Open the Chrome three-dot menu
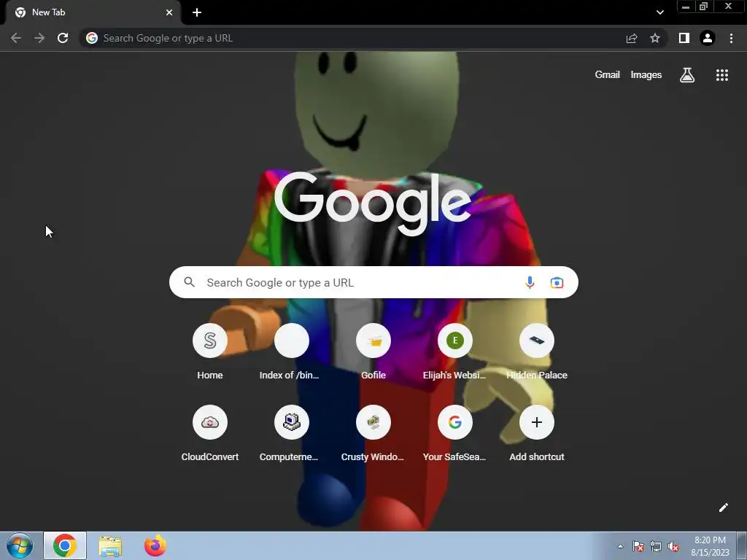 point(731,38)
